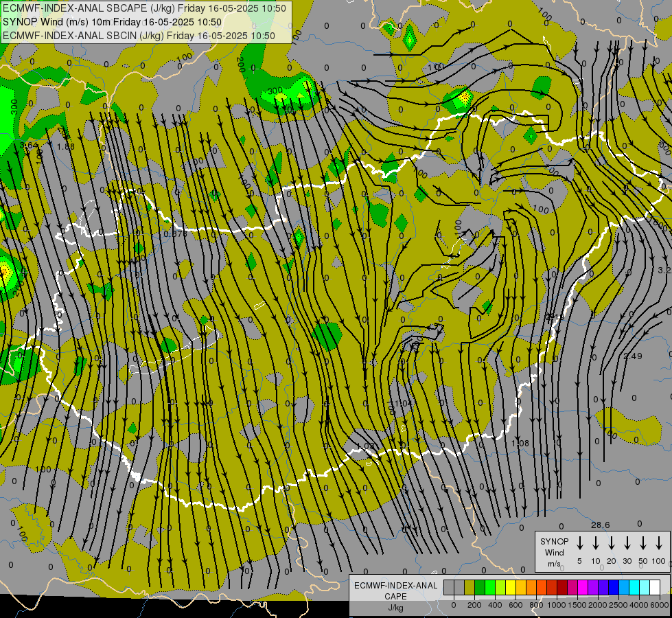672x618 pixels.
Task: Choose the cyan swatch before 4000 tick
Action: (x=634, y=587)
